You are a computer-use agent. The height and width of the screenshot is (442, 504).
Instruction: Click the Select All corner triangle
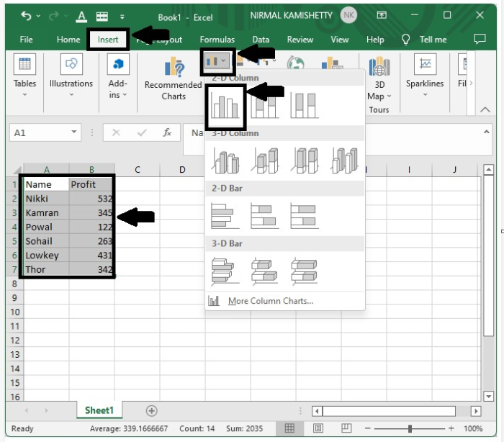click(x=17, y=169)
